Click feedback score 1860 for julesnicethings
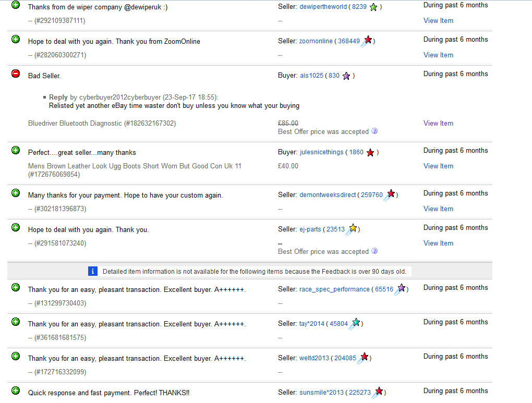532x403 pixels. tap(356, 152)
